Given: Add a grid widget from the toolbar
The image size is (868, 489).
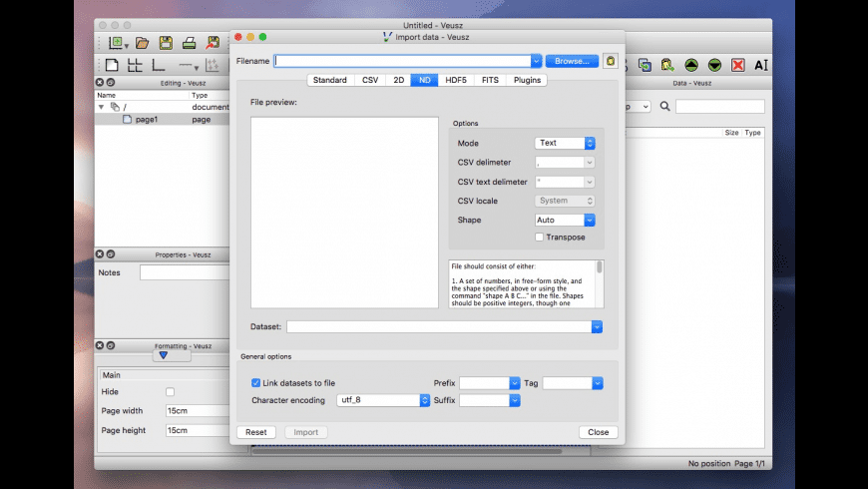Looking at the screenshot, I should click(135, 65).
